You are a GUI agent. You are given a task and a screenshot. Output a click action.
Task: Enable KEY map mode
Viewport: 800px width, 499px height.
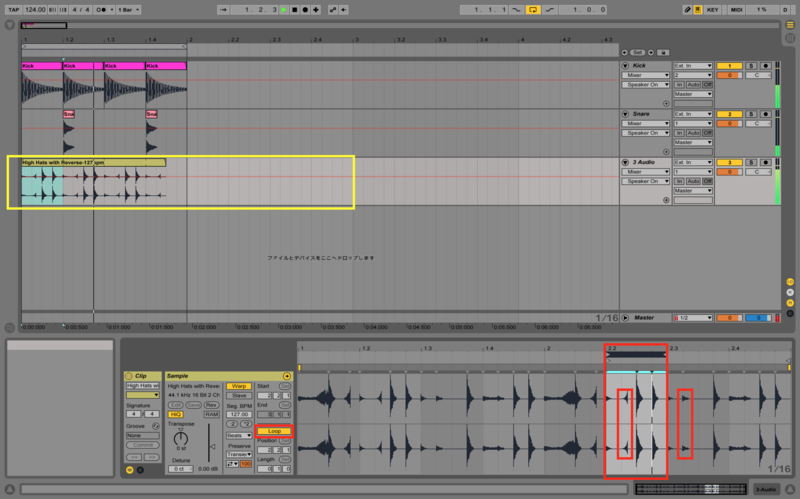point(713,10)
